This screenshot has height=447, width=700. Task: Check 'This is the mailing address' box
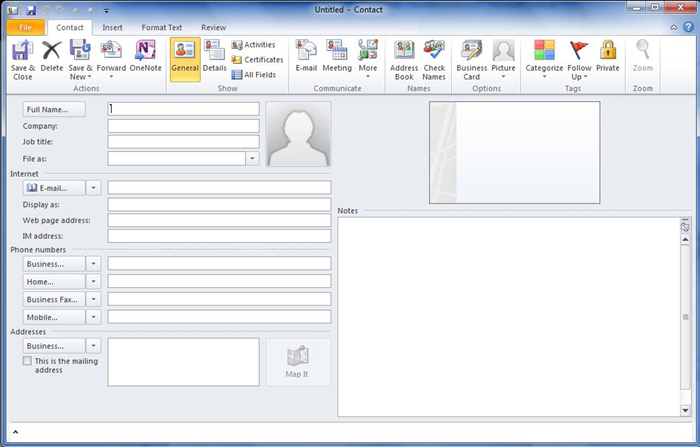click(x=27, y=361)
